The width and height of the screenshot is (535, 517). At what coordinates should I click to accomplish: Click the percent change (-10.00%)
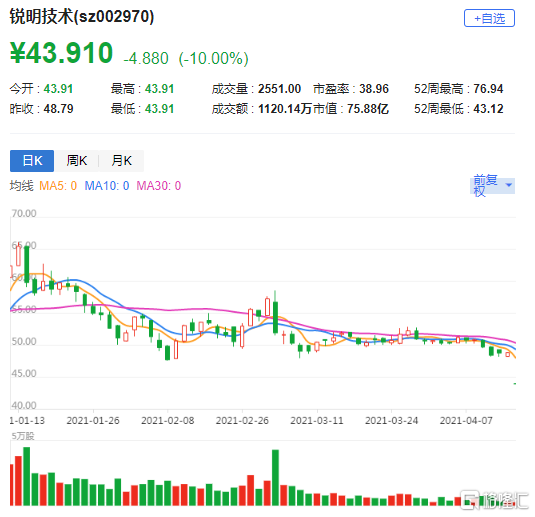coord(214,58)
